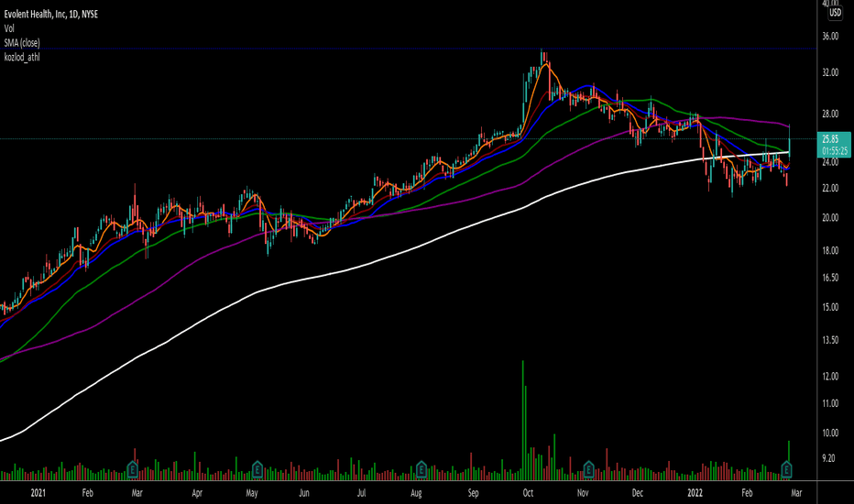Select the Vol indicator label
The height and width of the screenshot is (504, 854).
coord(9,28)
